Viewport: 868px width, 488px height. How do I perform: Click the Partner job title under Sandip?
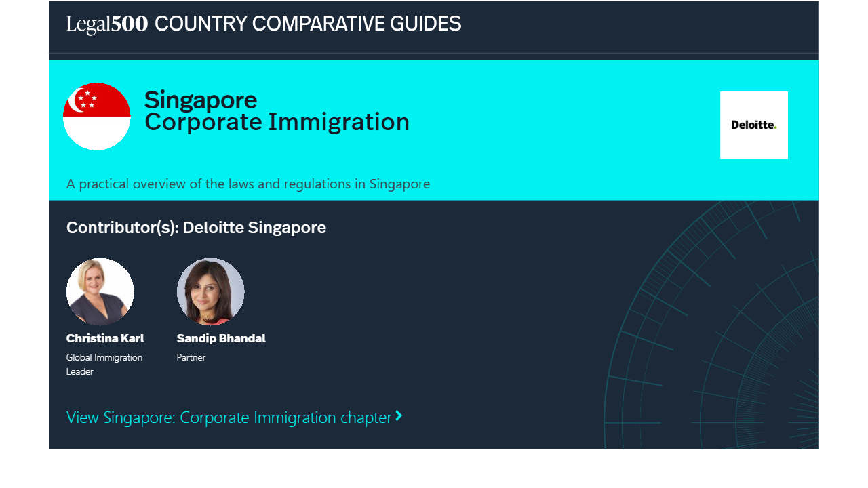tap(191, 357)
